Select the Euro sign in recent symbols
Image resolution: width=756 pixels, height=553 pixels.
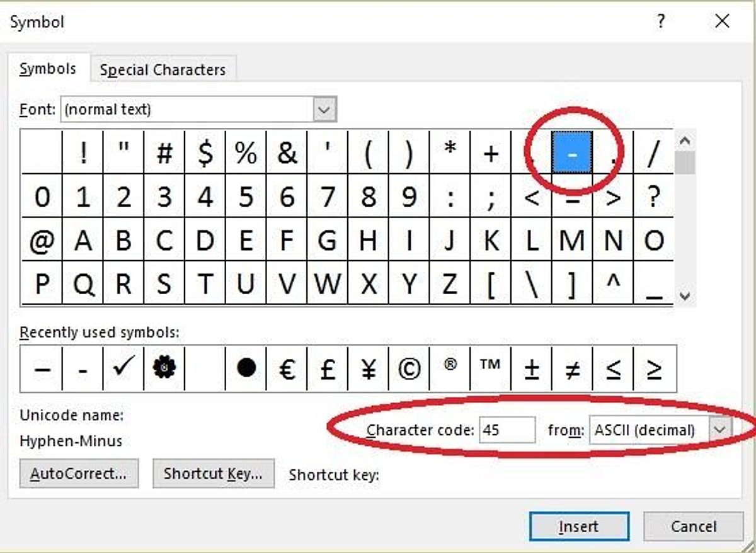point(287,368)
